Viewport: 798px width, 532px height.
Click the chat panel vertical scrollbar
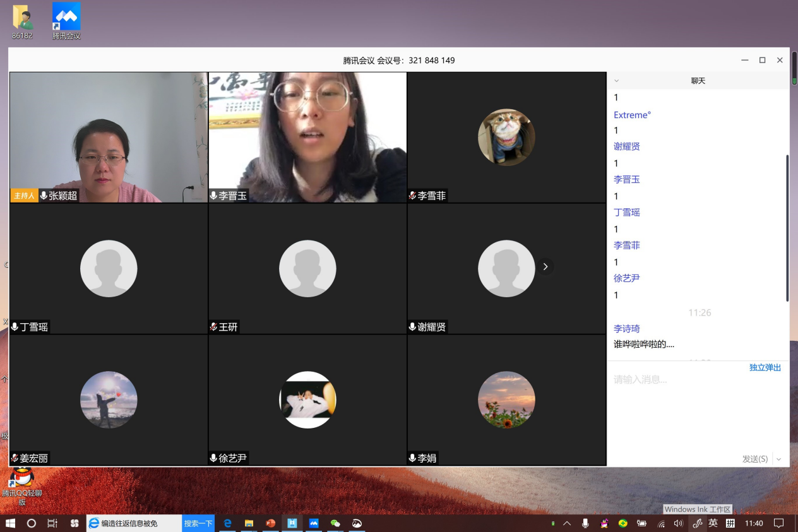point(787,227)
